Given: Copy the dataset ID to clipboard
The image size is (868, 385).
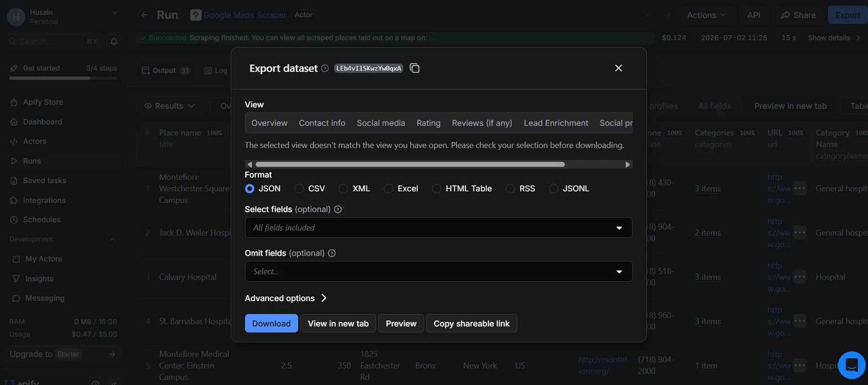Looking at the screenshot, I should coord(415,68).
